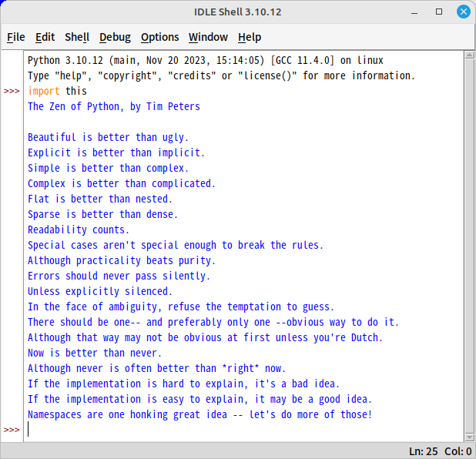Screen dimensions: 476x459
Task: Click the scrollbar up arrow
Action: pyautogui.click(x=469, y=55)
